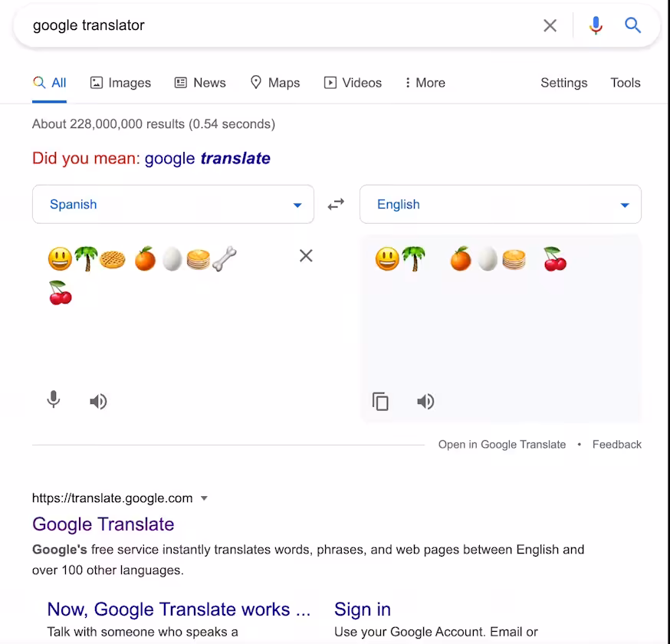670x644 pixels.
Task: Switch to the News tab
Action: click(x=200, y=83)
